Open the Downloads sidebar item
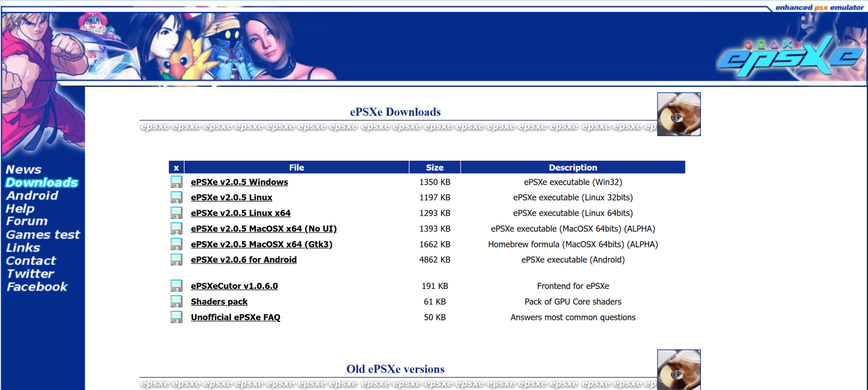Image resolution: width=868 pixels, height=390 pixels. point(42,183)
